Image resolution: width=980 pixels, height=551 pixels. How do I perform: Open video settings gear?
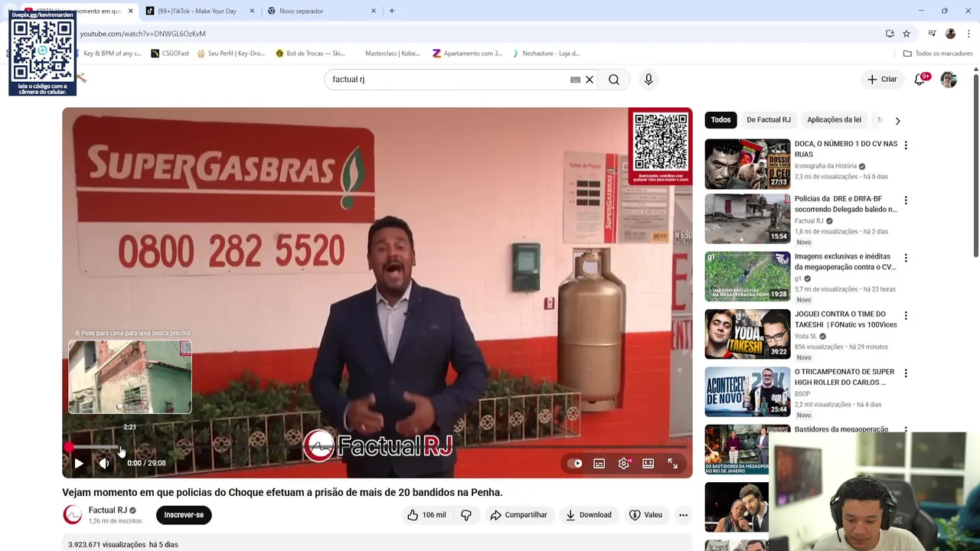pyautogui.click(x=624, y=463)
